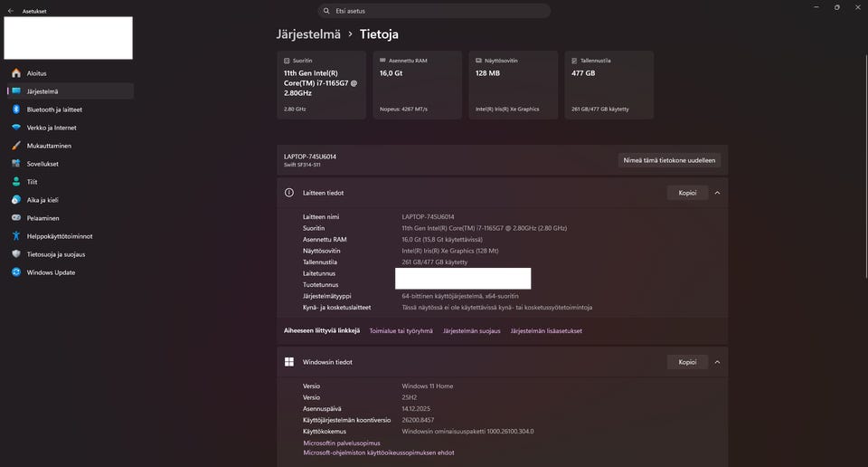Click the Näyttösovitin display icon
868x467 pixels.
[x=478, y=61]
